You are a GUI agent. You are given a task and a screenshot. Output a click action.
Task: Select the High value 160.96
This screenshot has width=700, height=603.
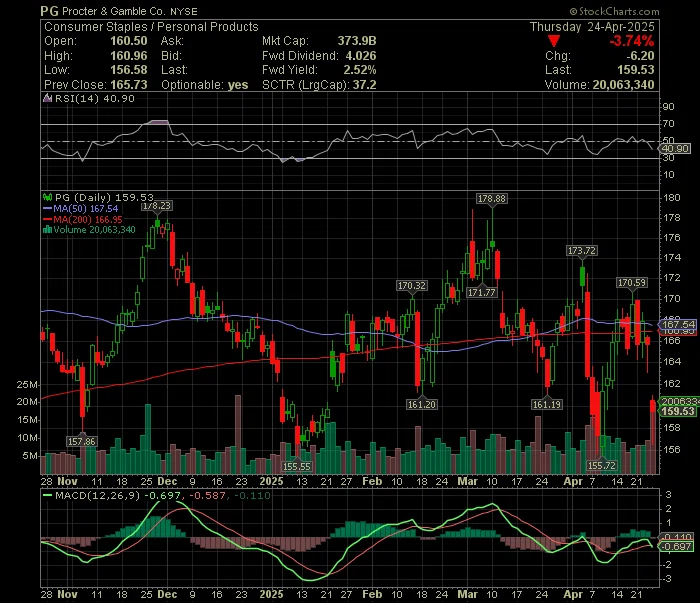(129, 56)
